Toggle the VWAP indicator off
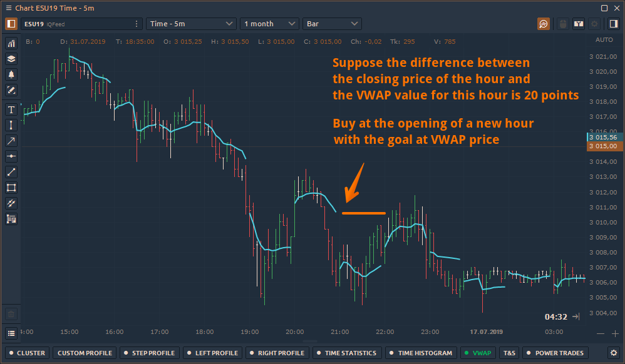 pyautogui.click(x=478, y=353)
